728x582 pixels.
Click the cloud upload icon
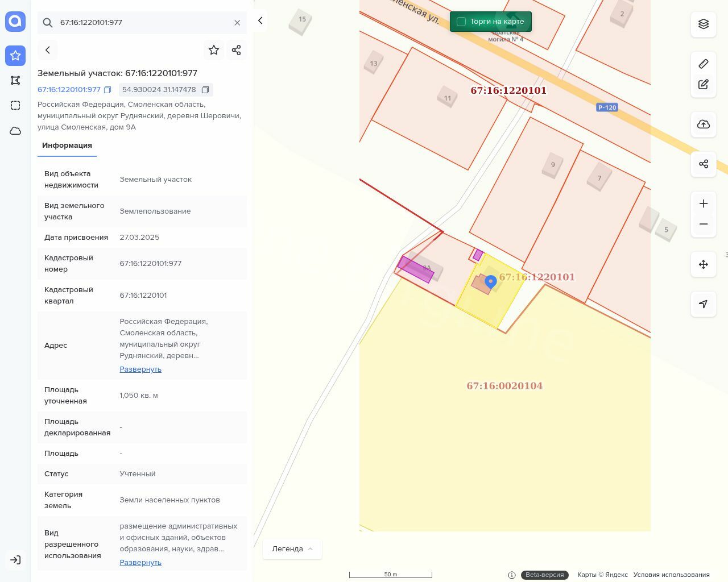point(703,124)
